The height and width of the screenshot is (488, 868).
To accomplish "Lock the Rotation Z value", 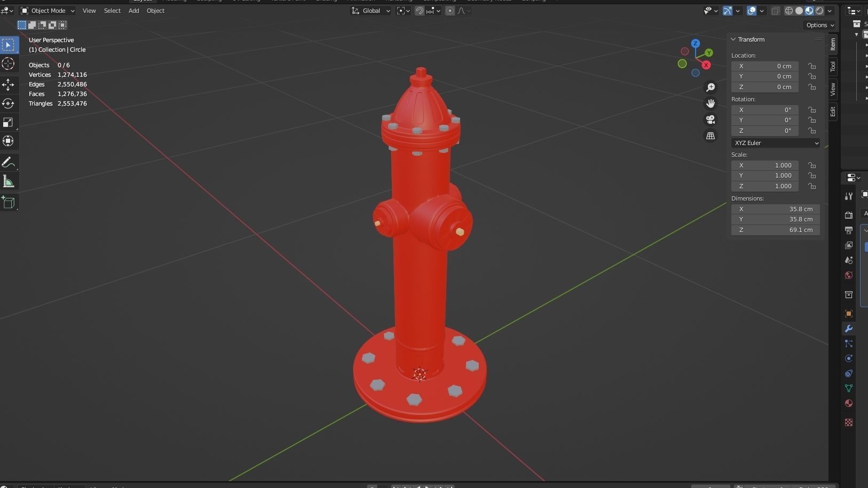I will tap(812, 131).
